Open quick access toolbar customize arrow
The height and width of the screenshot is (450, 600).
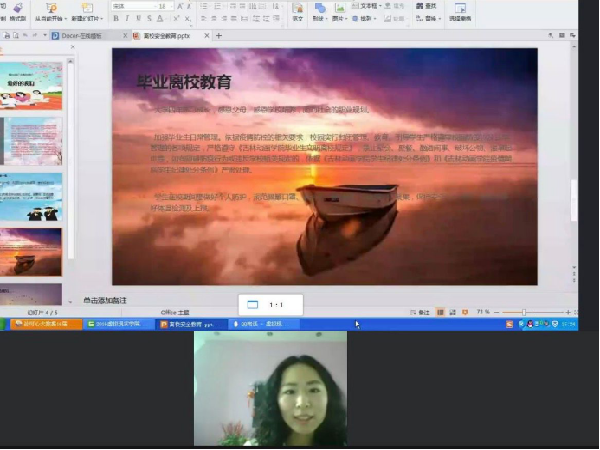[x=45, y=35]
